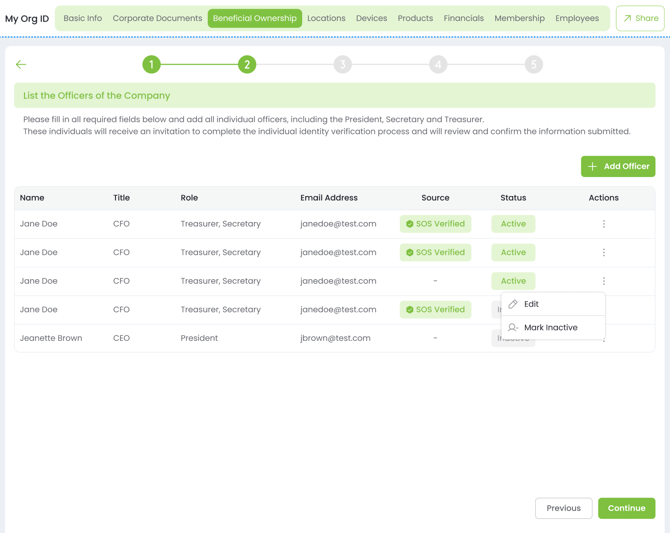Click the Status column header
This screenshot has height=533, width=670.
[513, 198]
